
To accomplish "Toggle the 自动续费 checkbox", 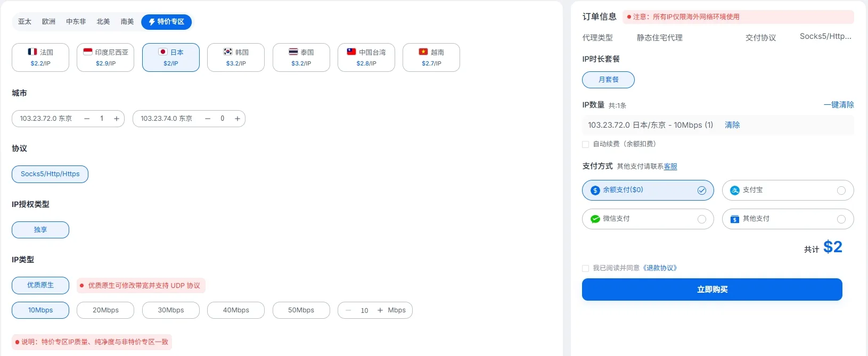I will tap(586, 144).
